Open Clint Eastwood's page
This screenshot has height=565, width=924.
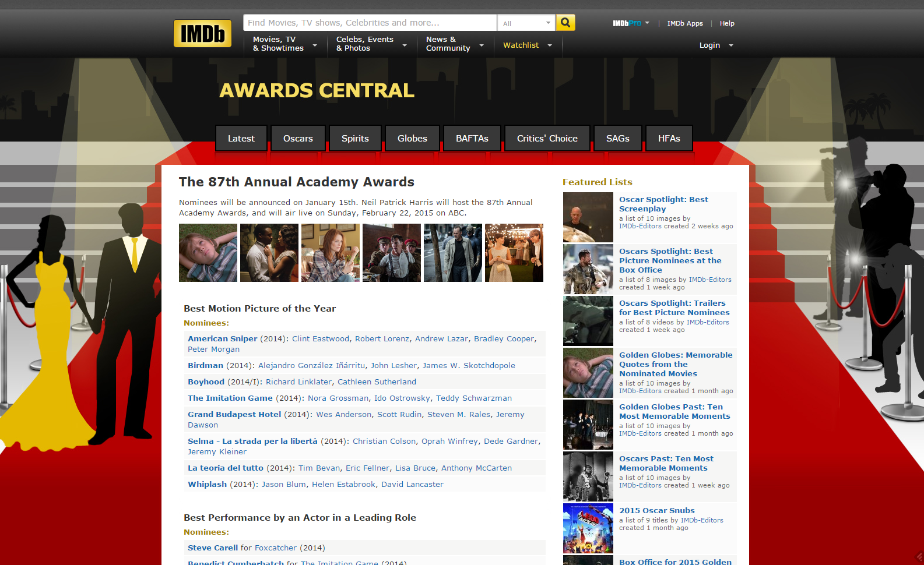(321, 339)
